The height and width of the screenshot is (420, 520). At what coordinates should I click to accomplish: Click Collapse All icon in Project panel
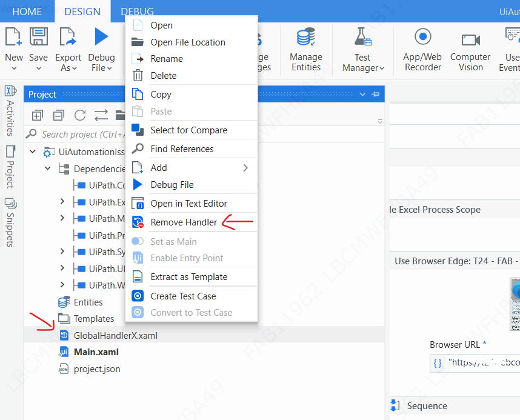pyautogui.click(x=59, y=115)
